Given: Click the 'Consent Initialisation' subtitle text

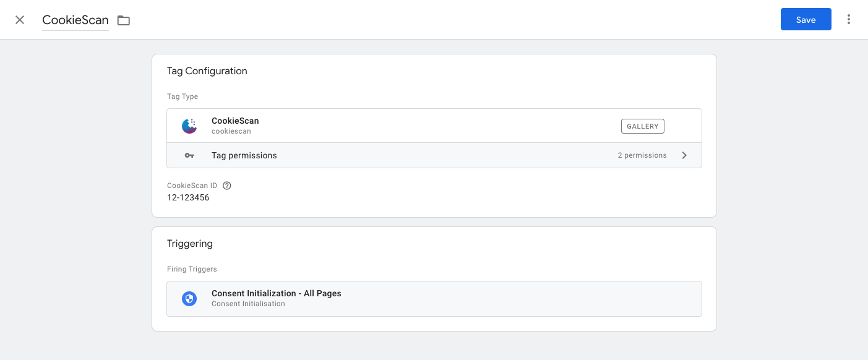Looking at the screenshot, I should point(248,304).
